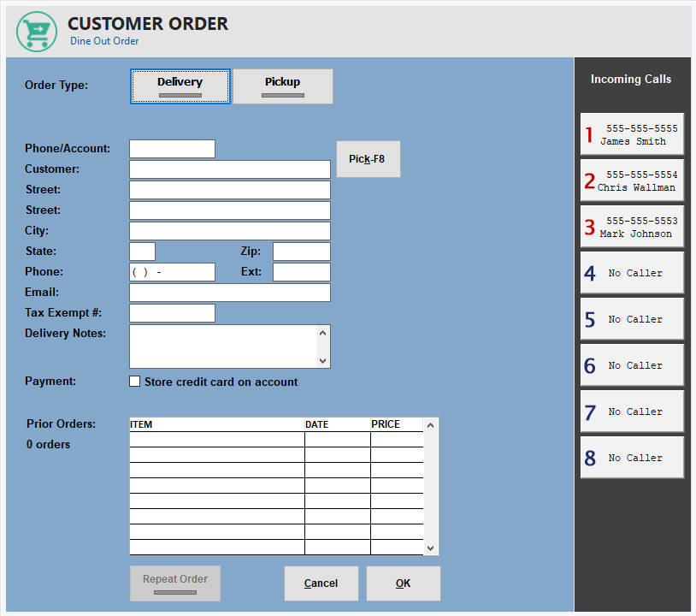Viewport: 696px width, 616px height.
Task: Click the Cancel button
Action: [x=321, y=583]
